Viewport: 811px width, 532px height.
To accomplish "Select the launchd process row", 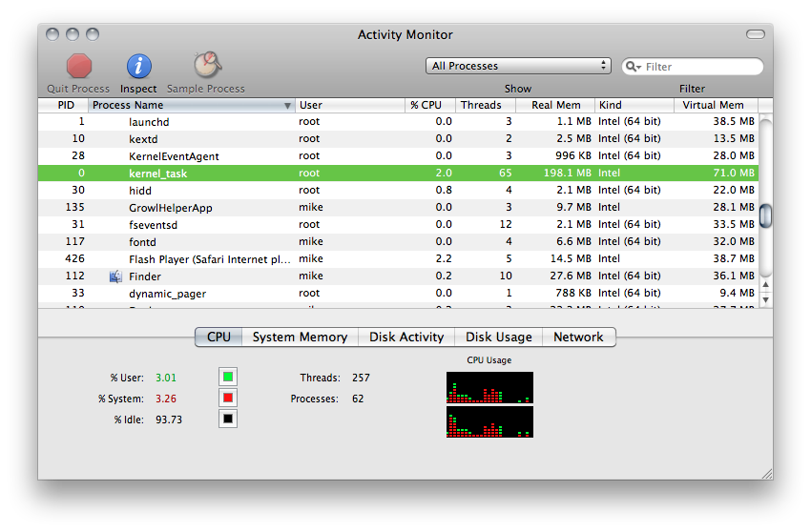I will tap(398, 121).
